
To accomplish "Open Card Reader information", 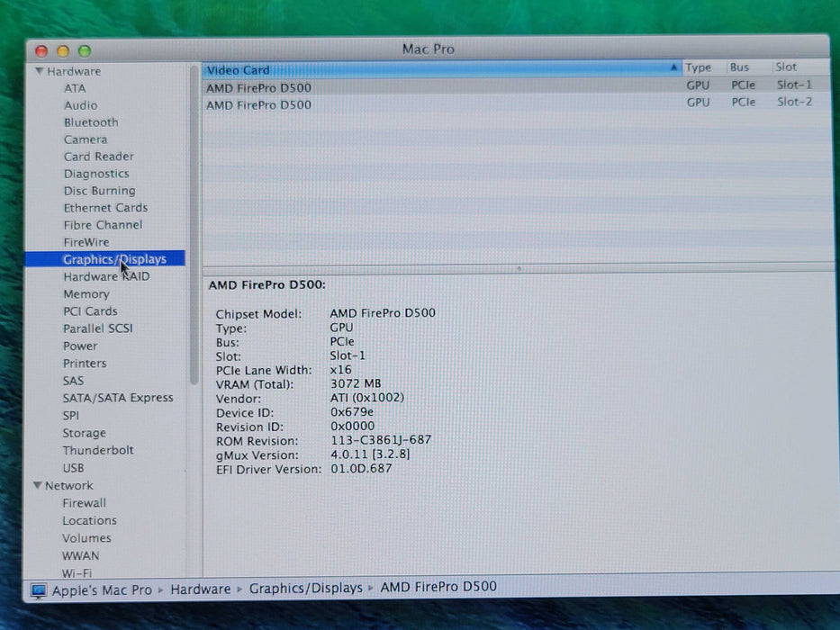I will click(98, 157).
